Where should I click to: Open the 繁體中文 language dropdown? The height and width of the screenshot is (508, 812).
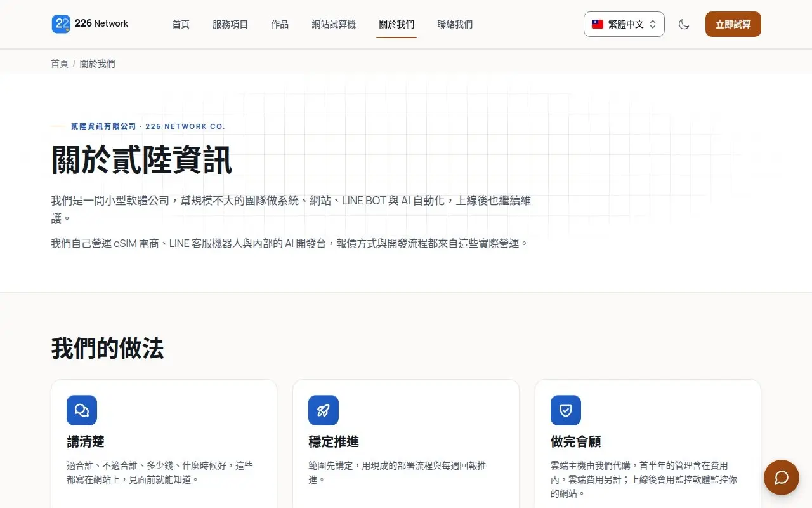pyautogui.click(x=624, y=24)
